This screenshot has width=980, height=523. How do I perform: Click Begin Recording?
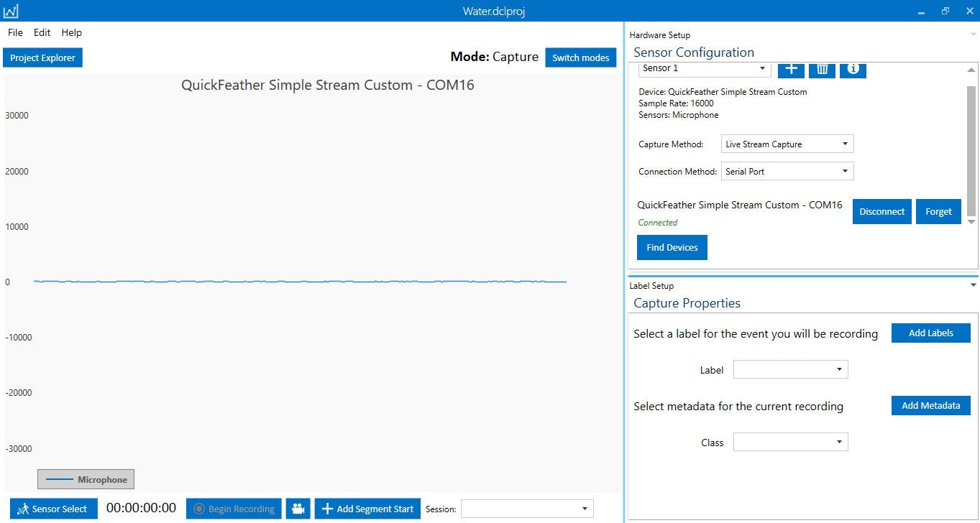234,509
